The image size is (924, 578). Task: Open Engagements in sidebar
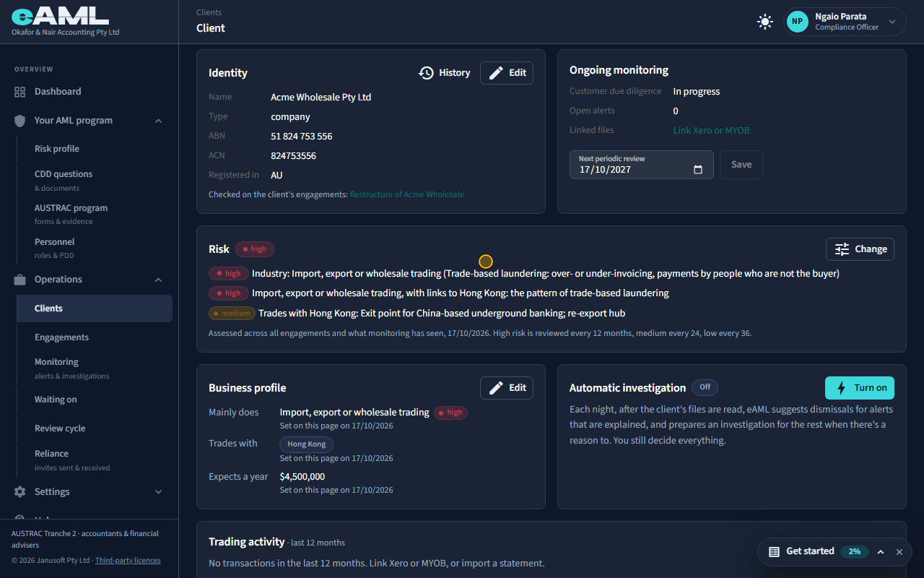tap(95, 337)
